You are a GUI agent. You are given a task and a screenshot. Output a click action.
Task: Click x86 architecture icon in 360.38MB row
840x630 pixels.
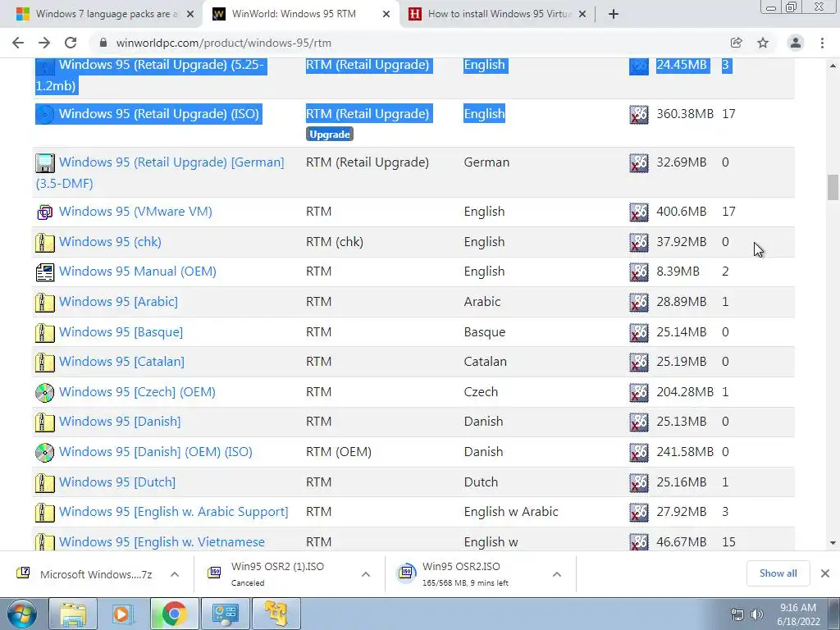[x=638, y=115]
